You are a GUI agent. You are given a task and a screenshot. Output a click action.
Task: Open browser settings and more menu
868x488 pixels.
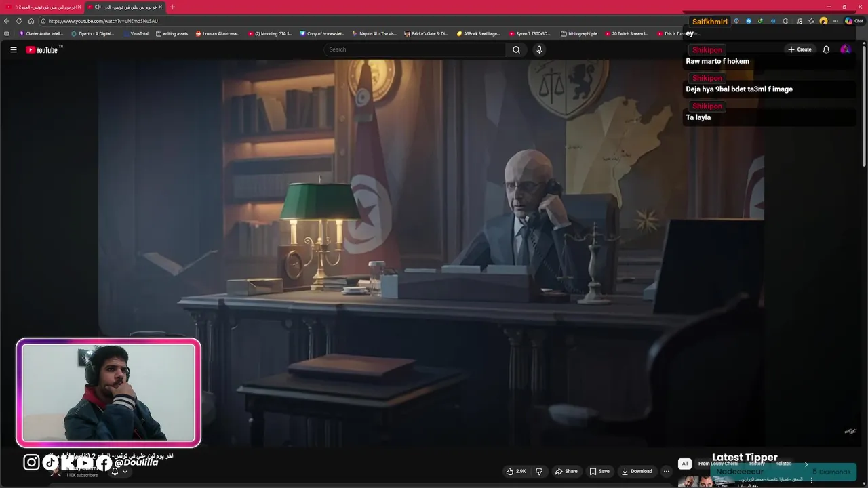click(837, 21)
